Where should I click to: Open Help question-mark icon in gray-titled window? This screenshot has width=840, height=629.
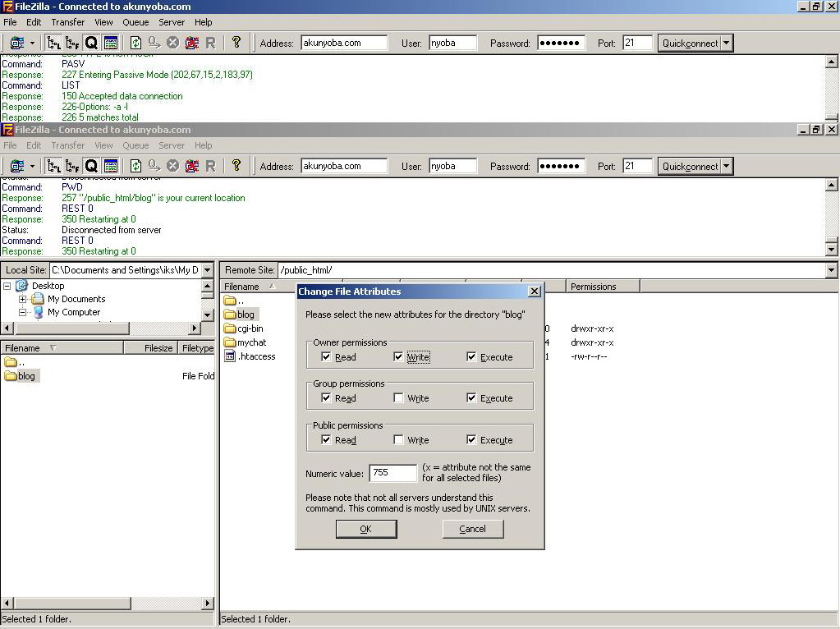(x=236, y=166)
